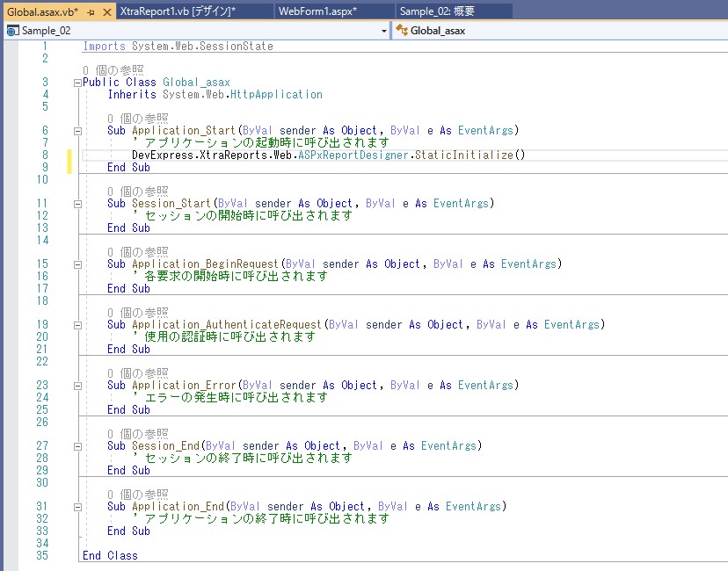The height and width of the screenshot is (571, 728).
Task: Switch to WebForm1.aspx tab
Action: tap(317, 11)
